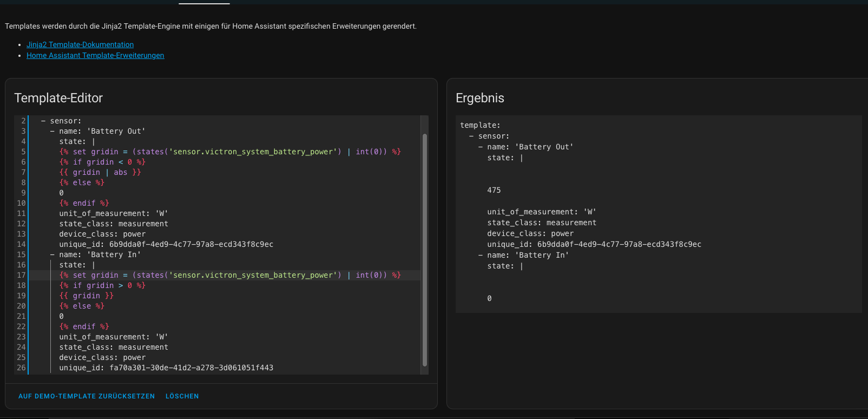Place the cursor on the 'Battery In' name line
Image resolution: width=868 pixels, height=419 pixels.
click(100, 254)
